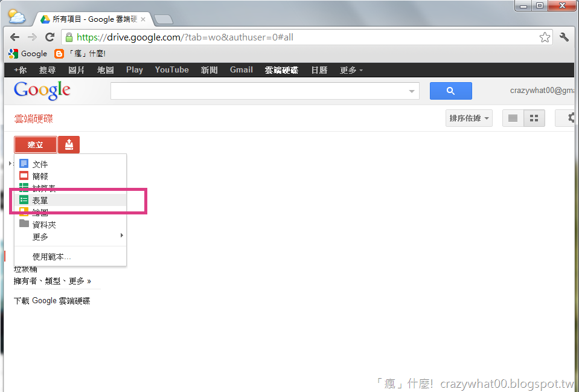Viewport: 579px width, 392px height.
Task: Click the 雲端硬碟 item in Google bar
Action: pyautogui.click(x=281, y=70)
